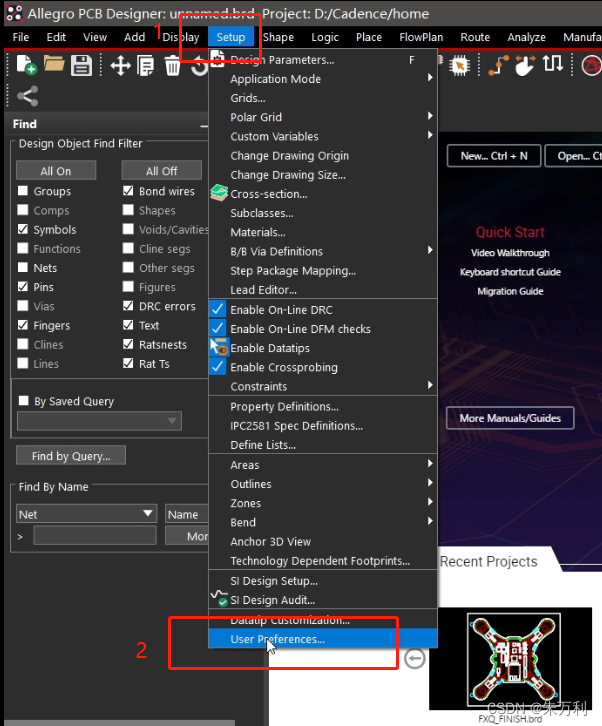
Task: Click the All On button
Action: pos(56,171)
